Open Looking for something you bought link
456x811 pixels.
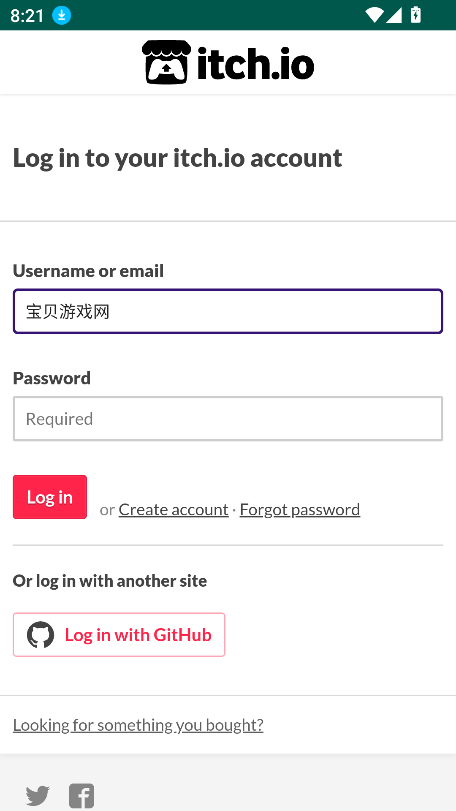[x=138, y=725]
